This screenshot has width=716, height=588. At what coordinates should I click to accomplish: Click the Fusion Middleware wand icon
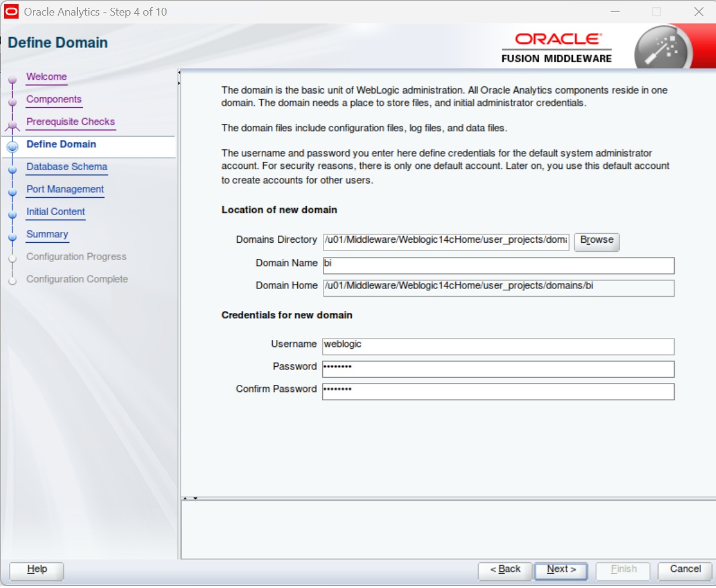point(663,49)
